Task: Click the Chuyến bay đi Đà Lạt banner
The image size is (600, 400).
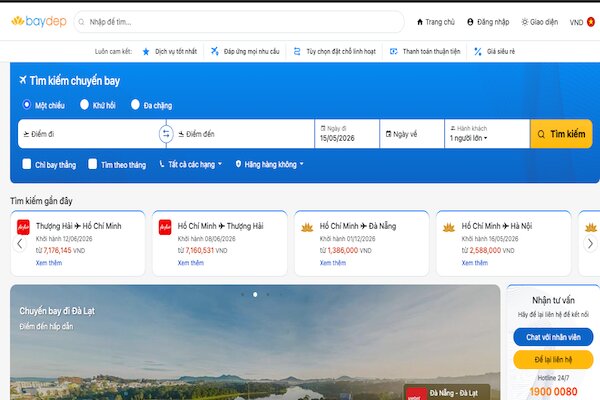Action: point(255,342)
